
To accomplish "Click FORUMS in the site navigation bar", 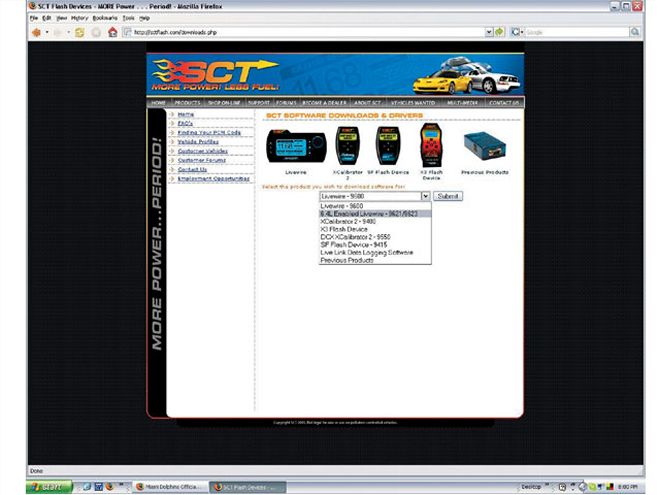I will 286,103.
